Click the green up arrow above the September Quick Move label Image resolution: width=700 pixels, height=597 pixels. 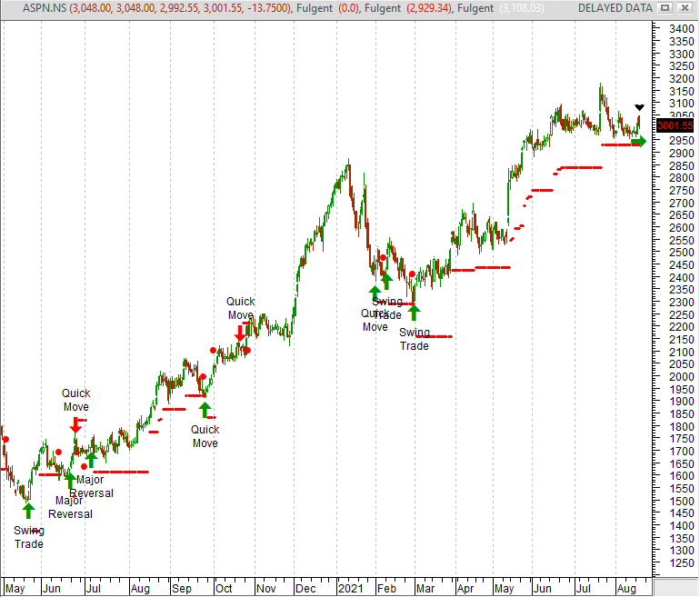205,410
